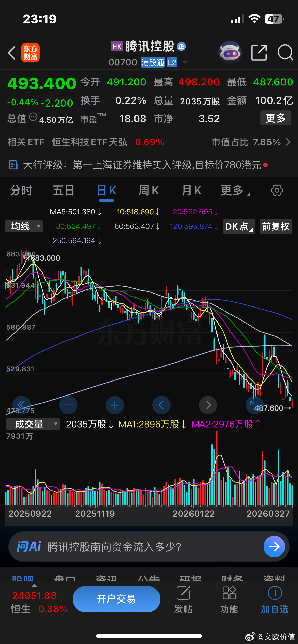Expand the 恒生 index bar arrow
This screenshot has height=644, width=298.
click(34, 586)
